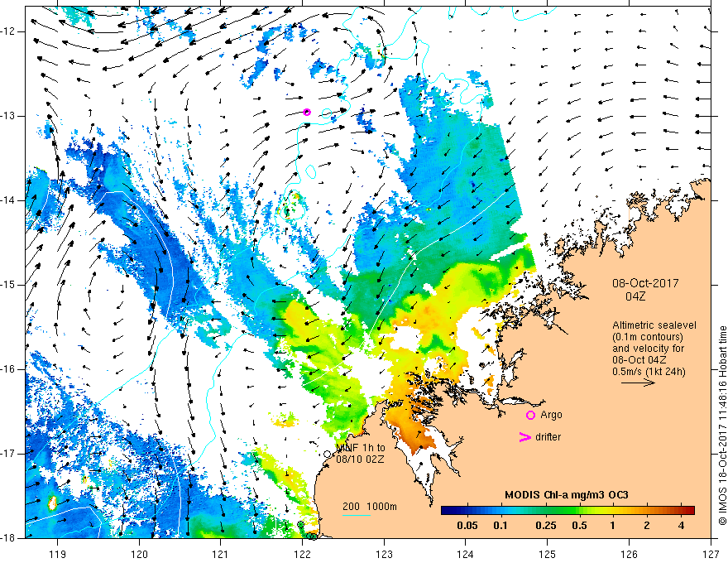Click the "Altimetric sealevel" caption line
Image resolution: width=728 pixels, height=563 pixels.
pos(654,325)
